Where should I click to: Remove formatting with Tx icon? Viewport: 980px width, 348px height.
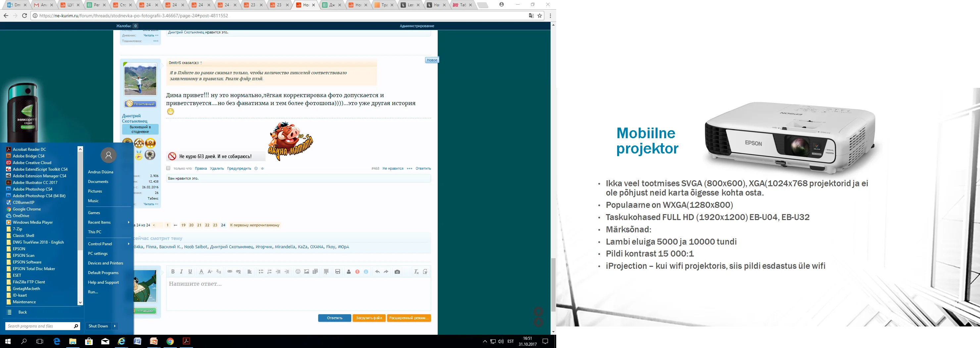pos(416,271)
